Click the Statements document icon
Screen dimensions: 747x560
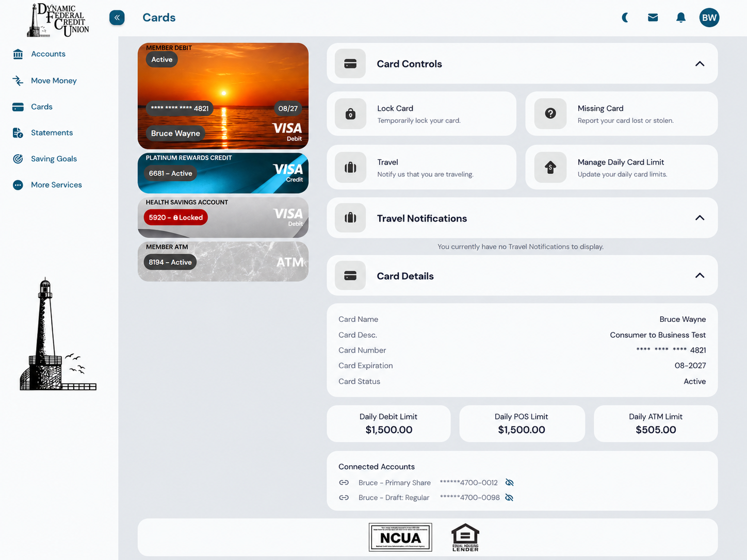18,133
